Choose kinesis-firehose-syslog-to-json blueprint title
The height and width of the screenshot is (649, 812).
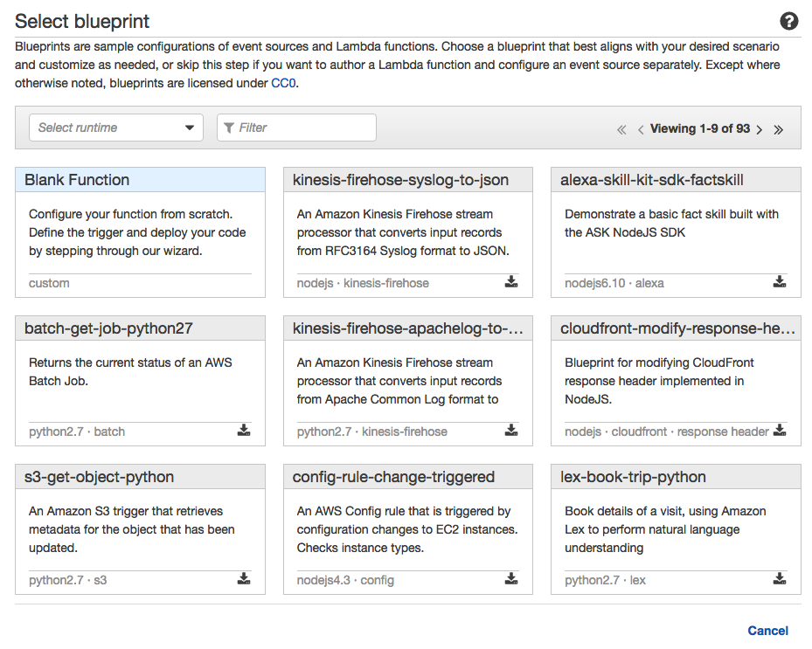pyautogui.click(x=400, y=180)
